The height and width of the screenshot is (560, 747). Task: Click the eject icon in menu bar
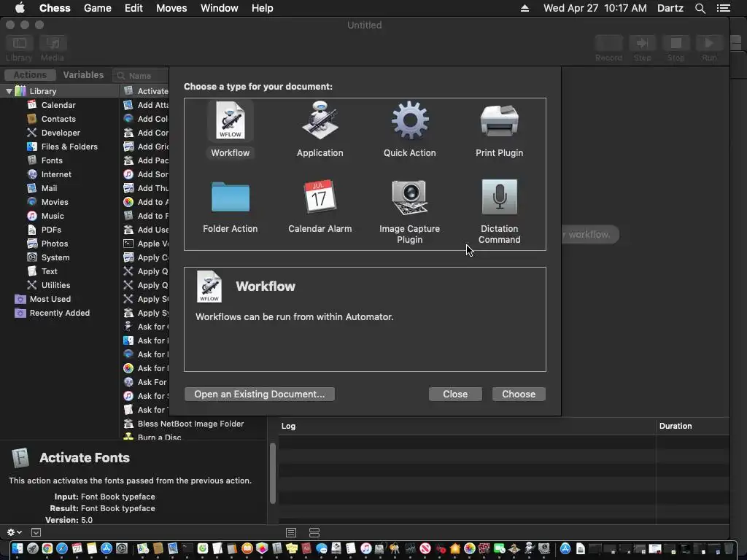(525, 8)
